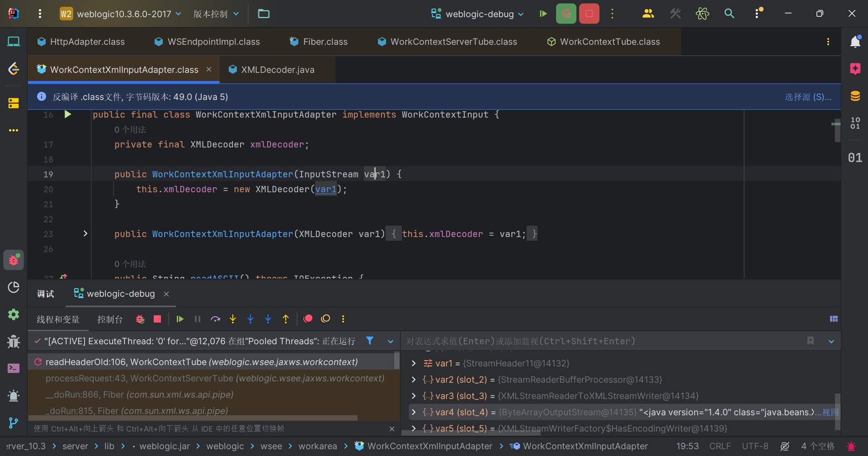The width and height of the screenshot is (868, 456).
Task: Open the Debug tool window sidebar icon
Action: click(x=14, y=260)
